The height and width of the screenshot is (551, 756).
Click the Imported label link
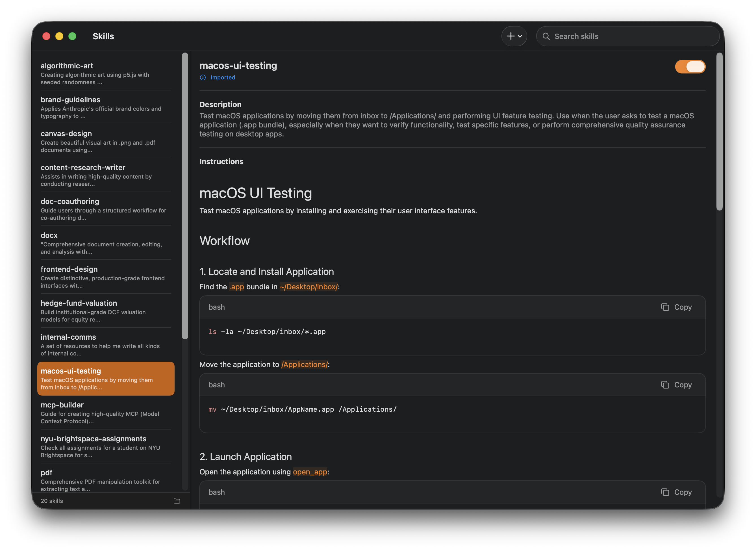click(x=222, y=77)
